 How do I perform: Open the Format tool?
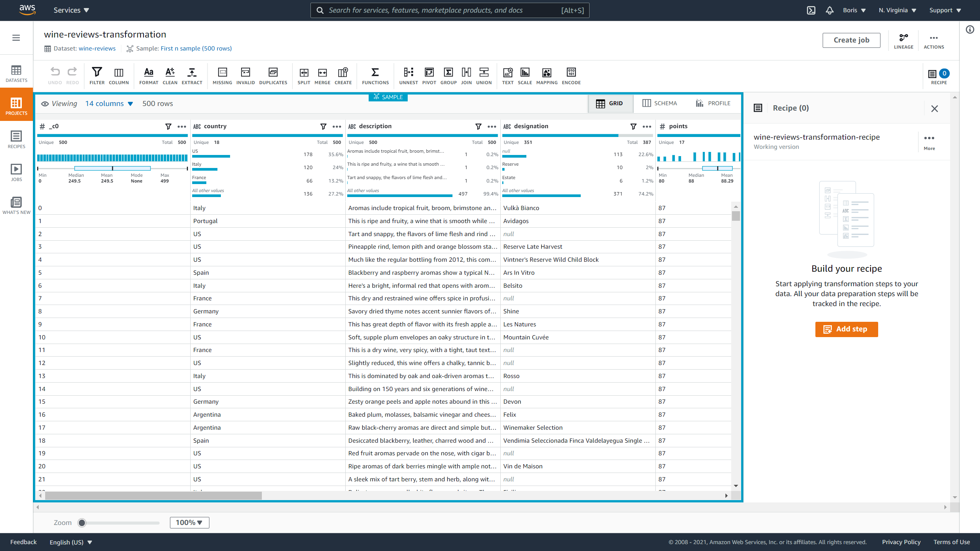pyautogui.click(x=149, y=76)
